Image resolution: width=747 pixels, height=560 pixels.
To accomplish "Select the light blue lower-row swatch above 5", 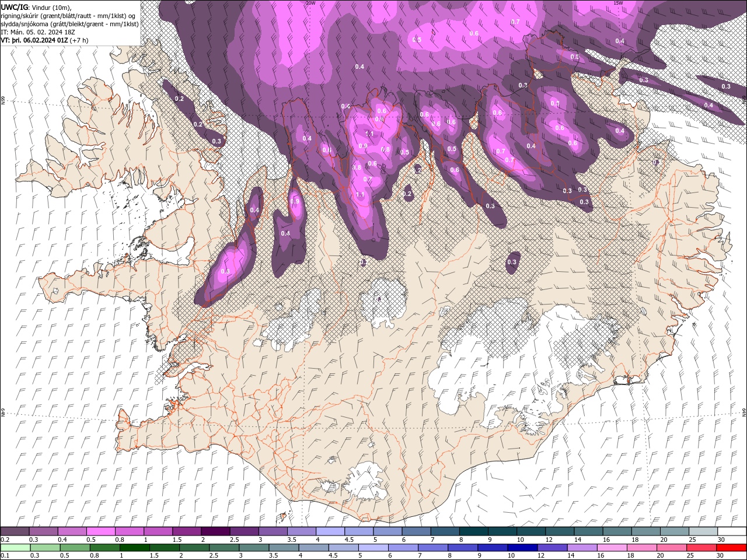I will (x=373, y=548).
